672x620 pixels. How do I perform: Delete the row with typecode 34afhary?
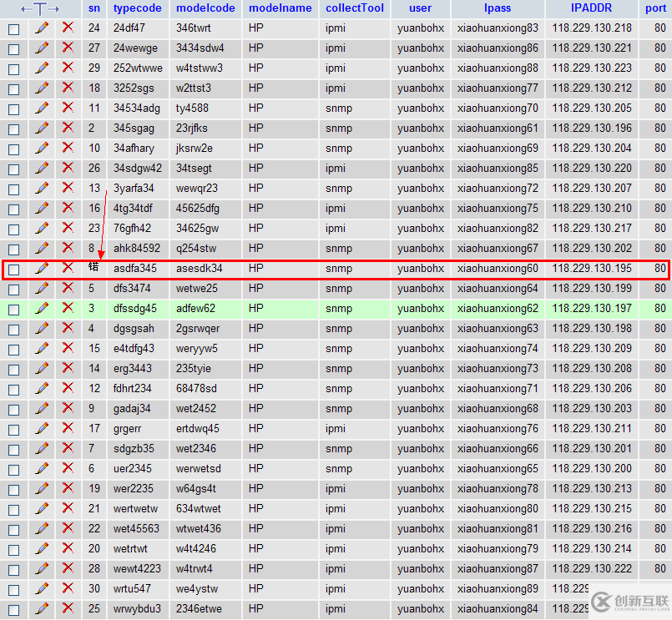68,148
